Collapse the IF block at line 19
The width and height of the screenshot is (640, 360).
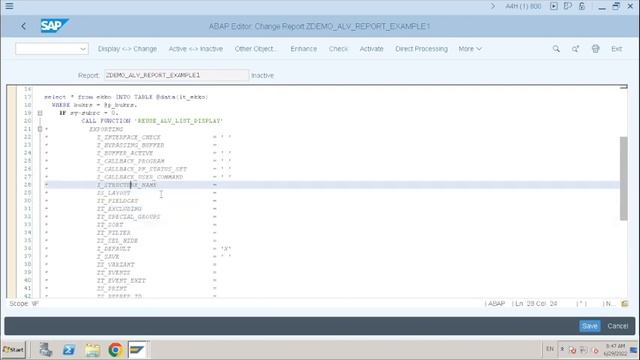[x=40, y=113]
